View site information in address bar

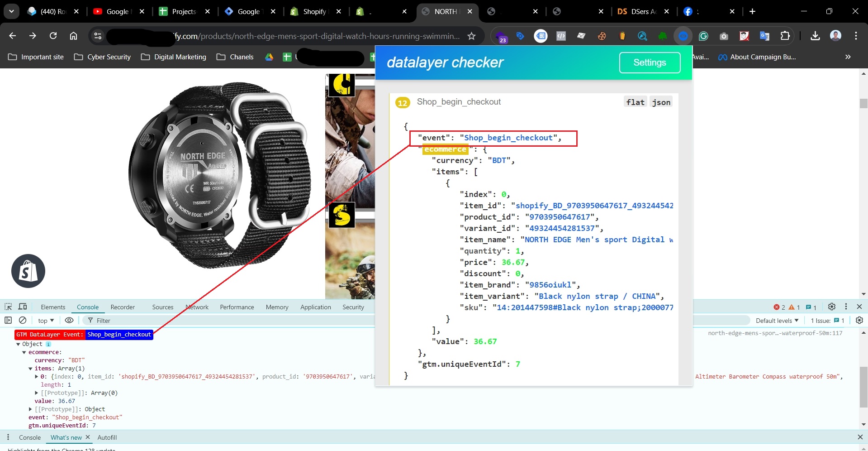97,36
